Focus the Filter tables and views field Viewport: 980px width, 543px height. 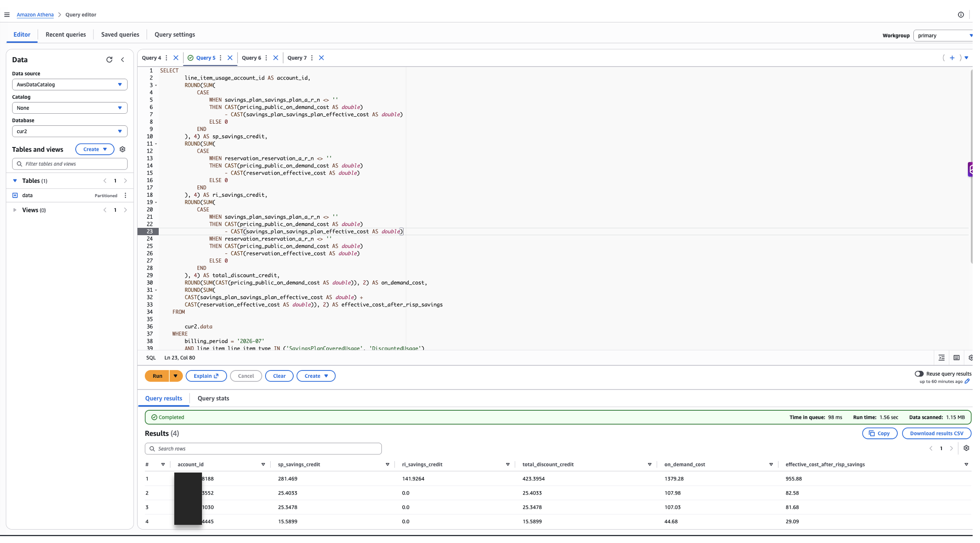point(70,165)
